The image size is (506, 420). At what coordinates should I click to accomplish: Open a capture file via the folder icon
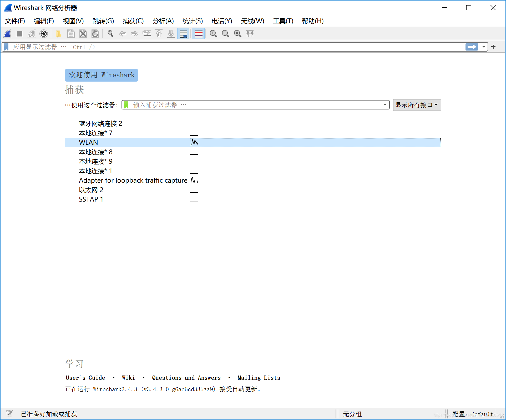point(58,34)
